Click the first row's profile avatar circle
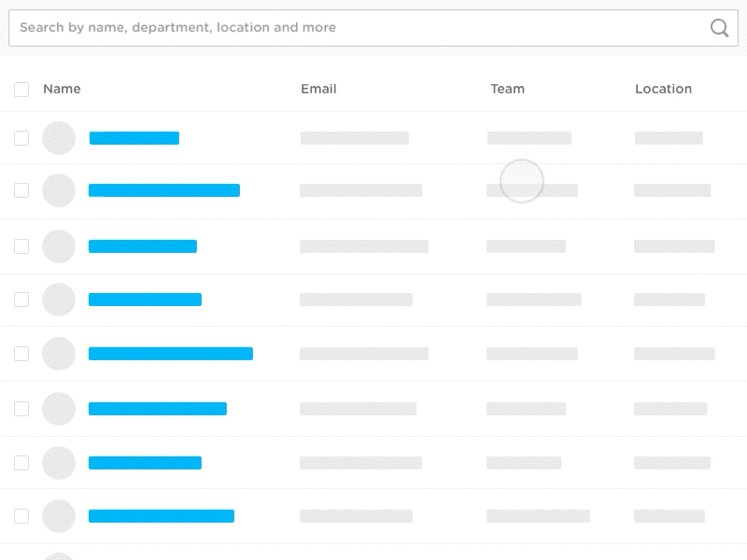 click(x=59, y=137)
